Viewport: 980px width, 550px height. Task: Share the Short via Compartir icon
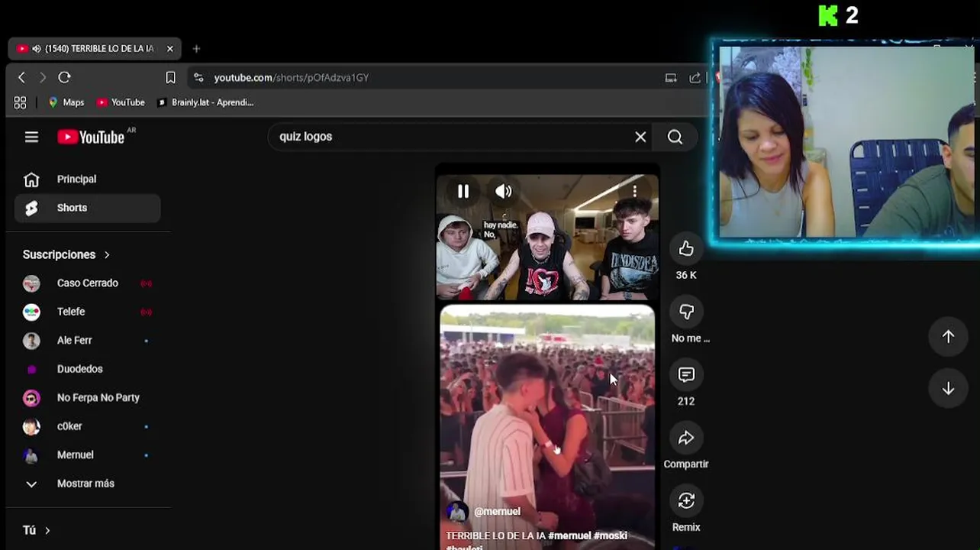[686, 438]
